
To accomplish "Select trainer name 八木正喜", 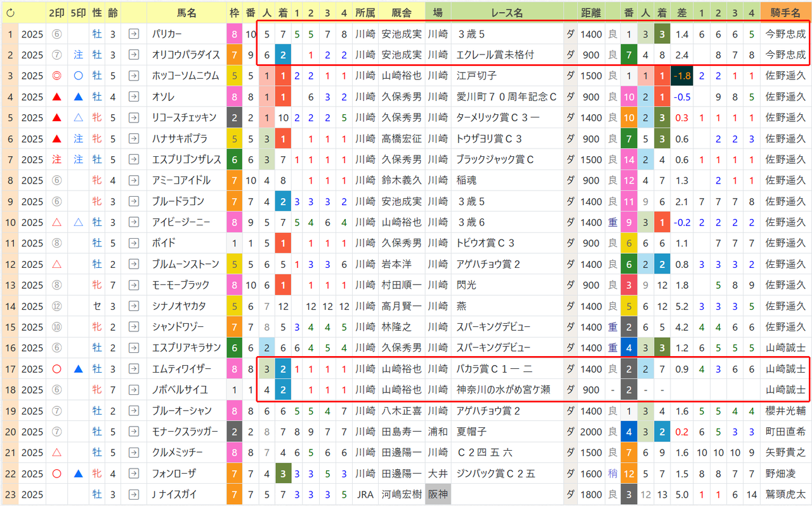I will click(x=402, y=411).
